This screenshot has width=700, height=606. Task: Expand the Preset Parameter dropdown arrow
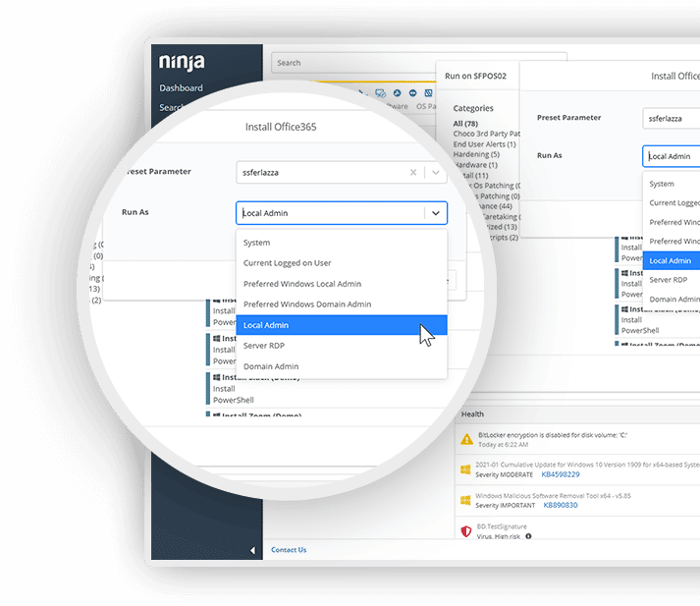click(x=436, y=172)
